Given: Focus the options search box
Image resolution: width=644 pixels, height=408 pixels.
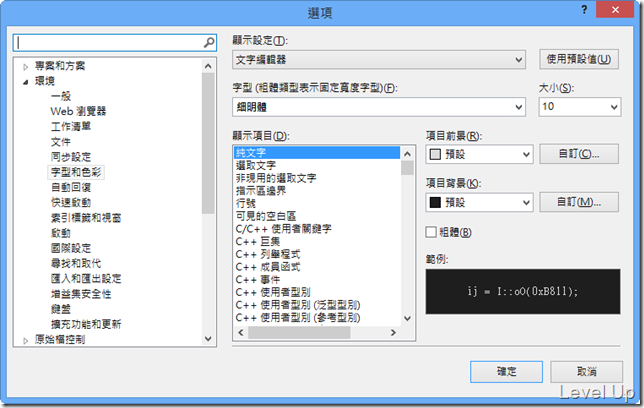Looking at the screenshot, I should coord(115,43).
